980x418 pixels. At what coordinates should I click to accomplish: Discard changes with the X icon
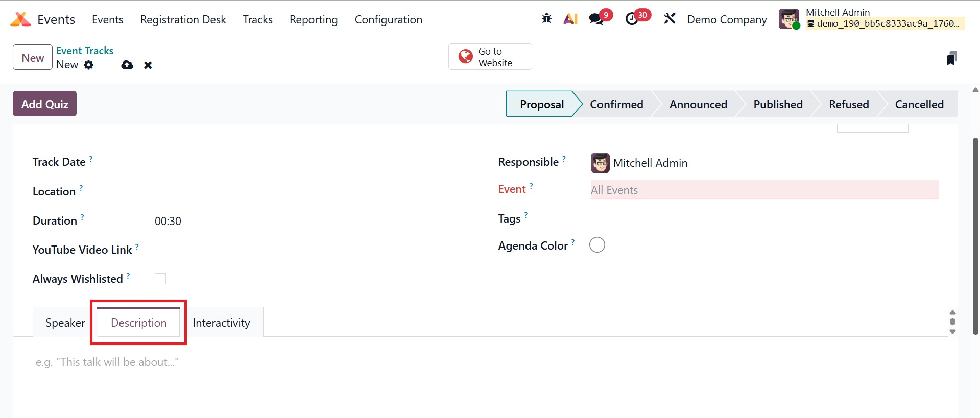(x=148, y=65)
